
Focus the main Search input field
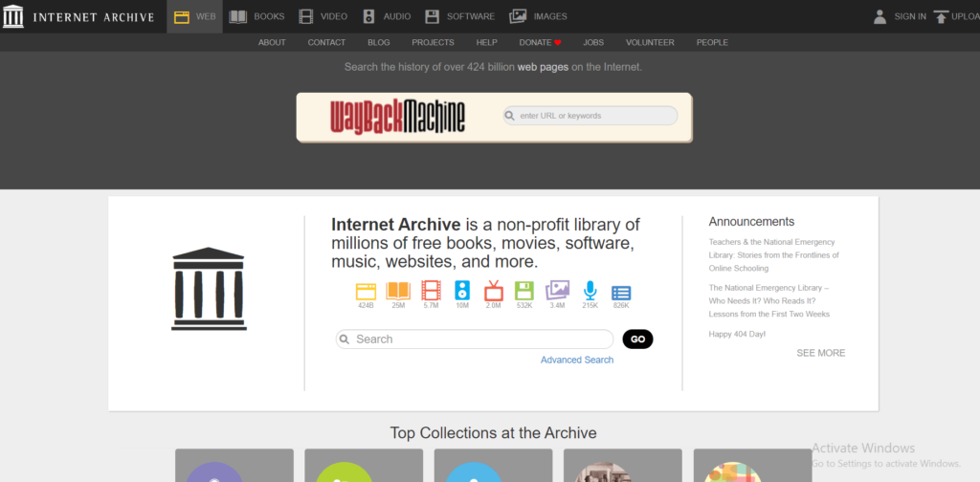click(x=475, y=339)
